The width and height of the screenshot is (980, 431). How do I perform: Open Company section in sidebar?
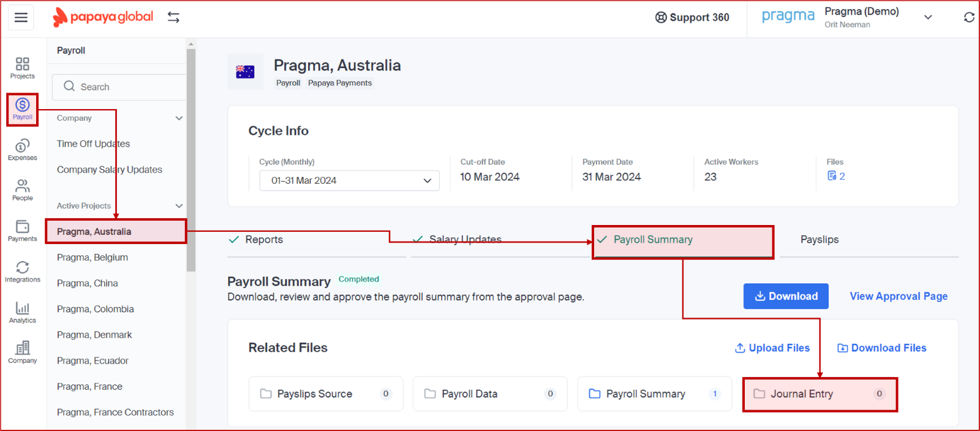click(x=23, y=353)
